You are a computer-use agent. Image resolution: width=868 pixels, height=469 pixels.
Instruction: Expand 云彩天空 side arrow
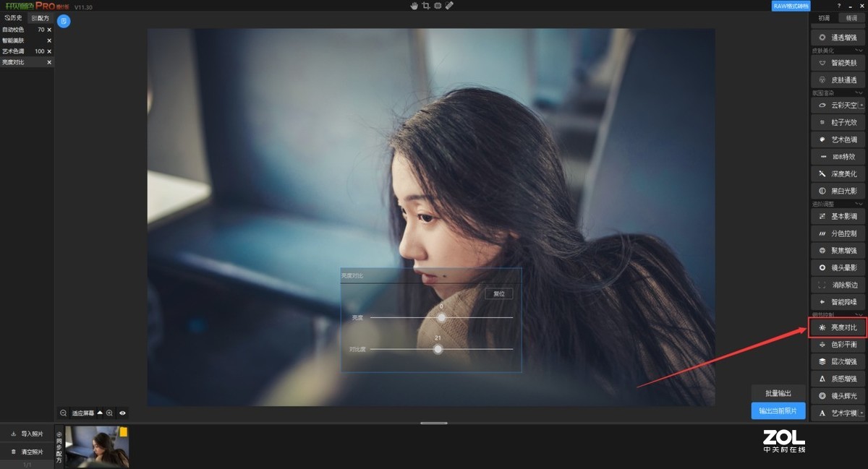coord(861,106)
